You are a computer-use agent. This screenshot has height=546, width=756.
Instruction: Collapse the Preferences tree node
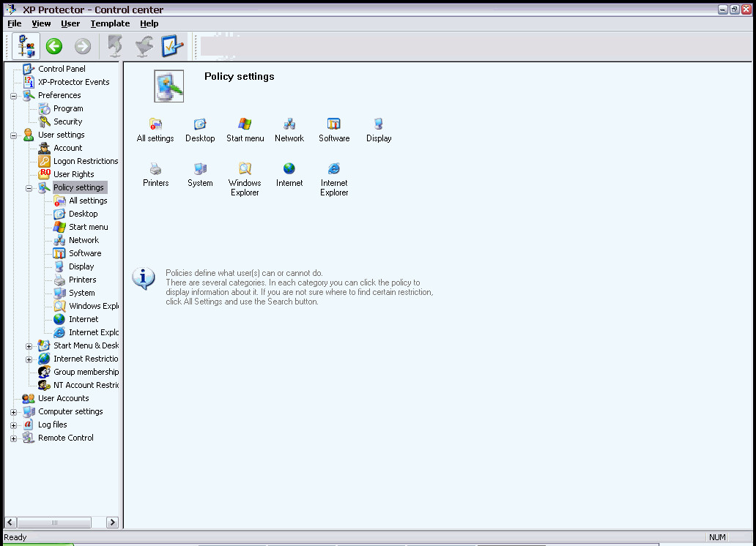pos(13,96)
